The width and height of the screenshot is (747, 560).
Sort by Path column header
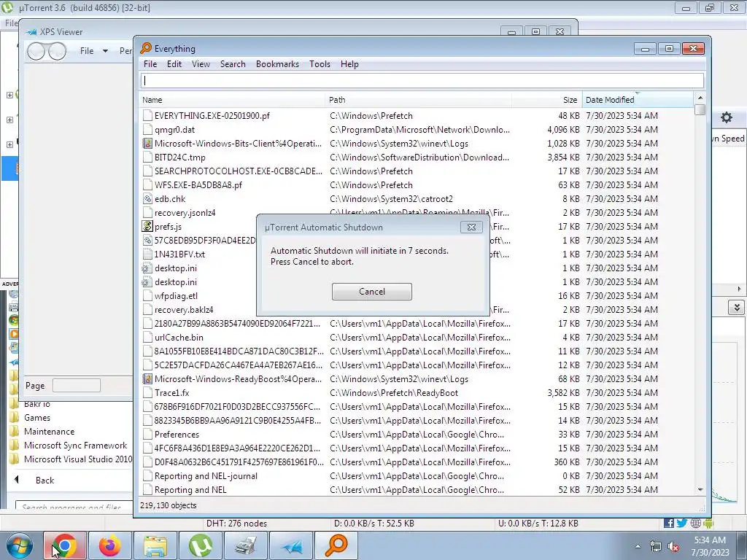click(x=419, y=100)
